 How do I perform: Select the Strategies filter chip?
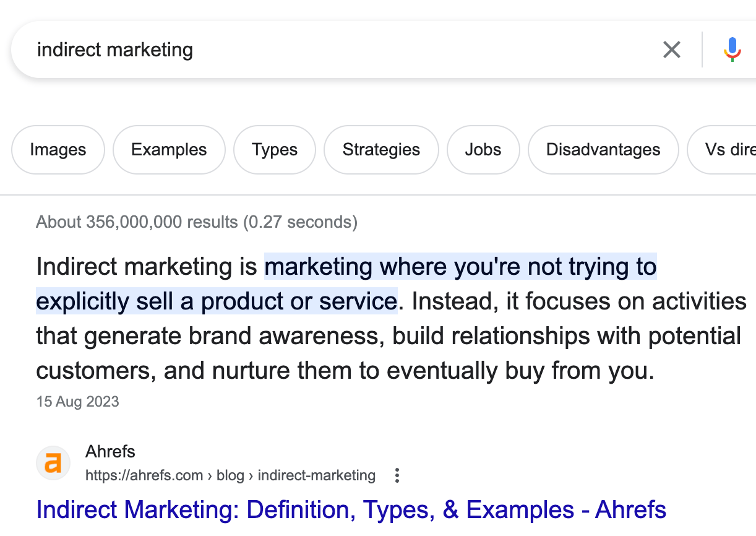click(x=380, y=149)
